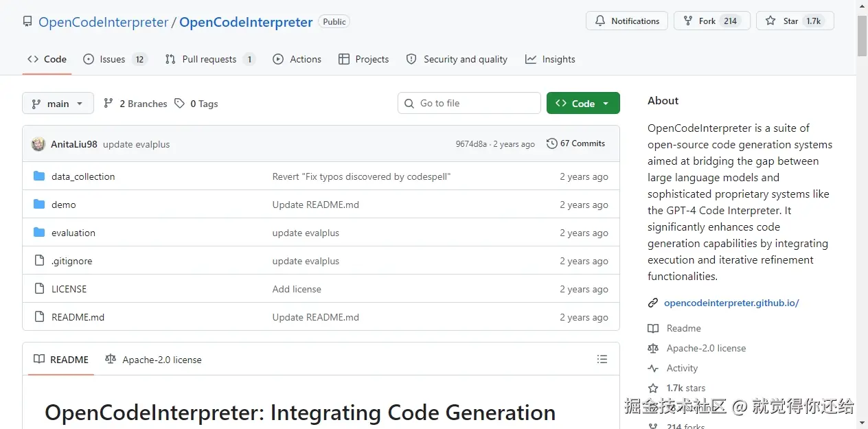Click the star icon beside 1.7k stars

pyautogui.click(x=653, y=388)
